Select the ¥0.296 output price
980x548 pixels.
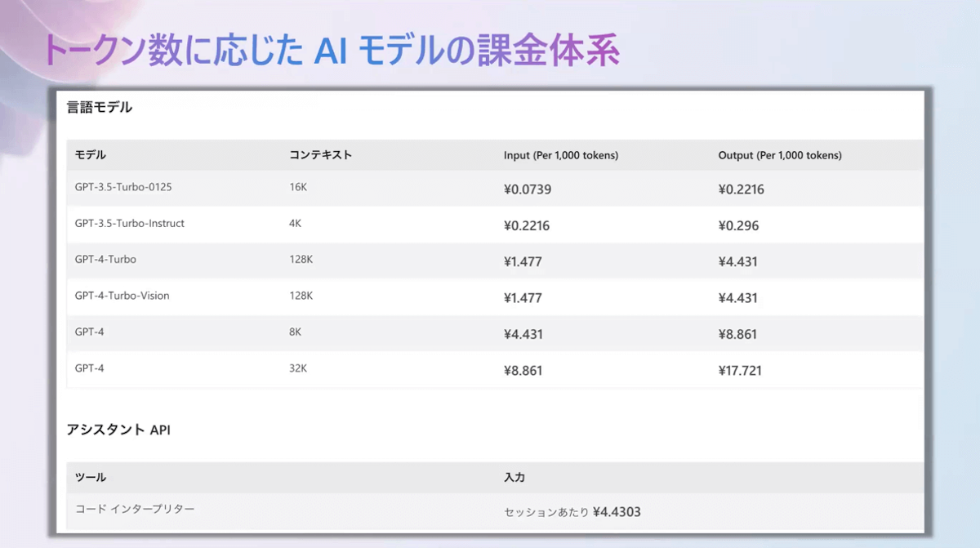coord(738,225)
